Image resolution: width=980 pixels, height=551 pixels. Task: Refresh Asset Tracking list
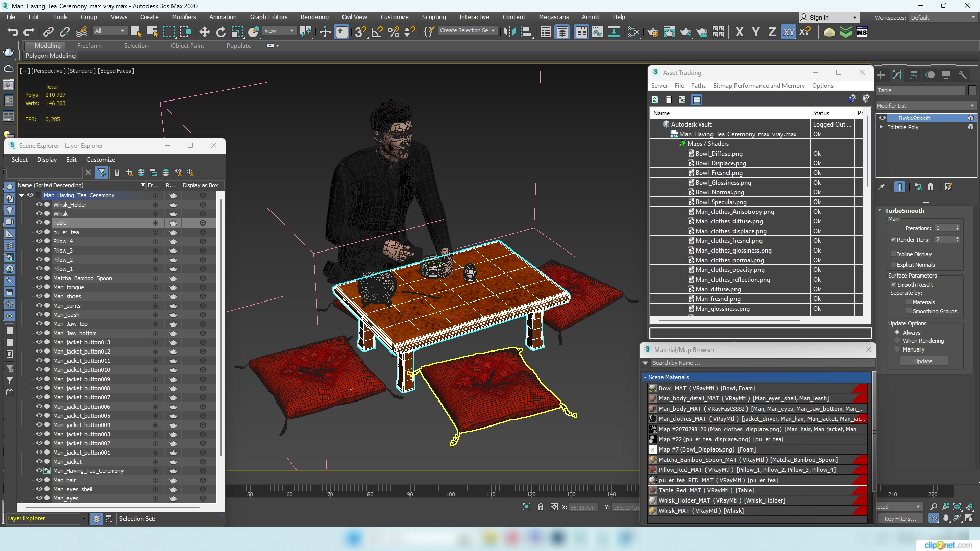coord(655,99)
